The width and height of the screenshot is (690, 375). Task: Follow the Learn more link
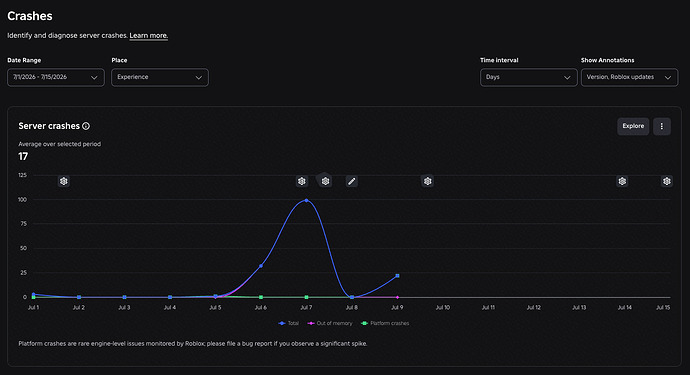click(x=149, y=36)
